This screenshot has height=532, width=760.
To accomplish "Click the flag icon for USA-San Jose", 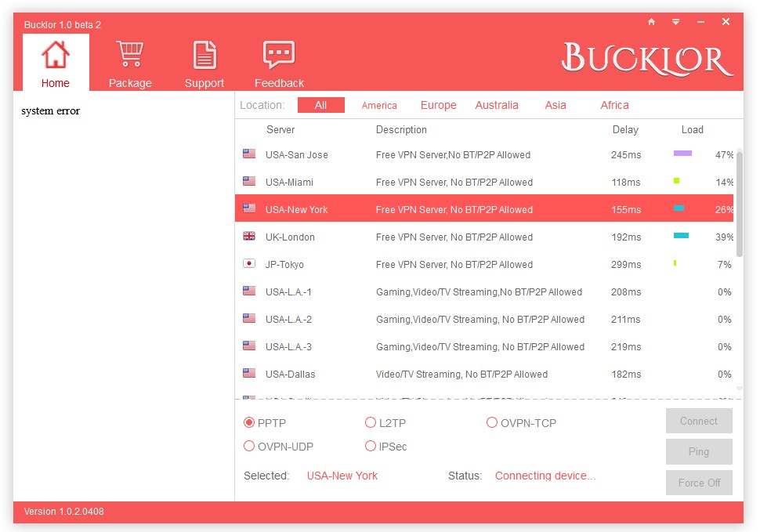I will pos(249,154).
